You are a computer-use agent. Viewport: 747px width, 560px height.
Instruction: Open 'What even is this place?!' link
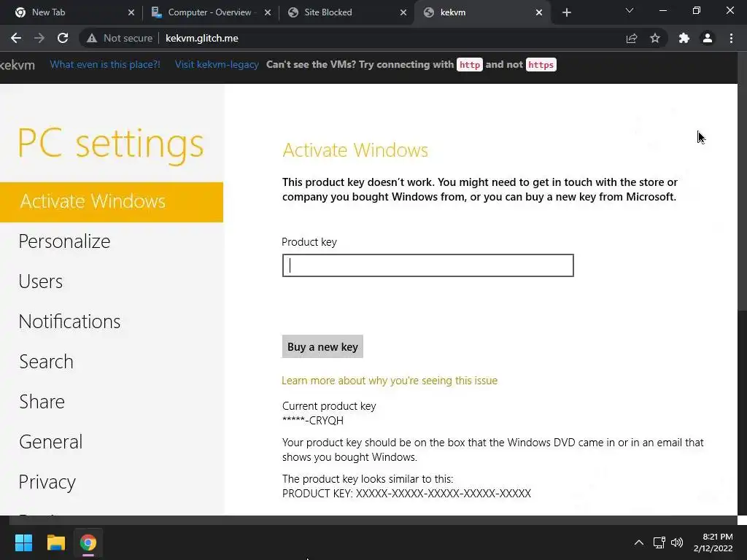(x=105, y=65)
